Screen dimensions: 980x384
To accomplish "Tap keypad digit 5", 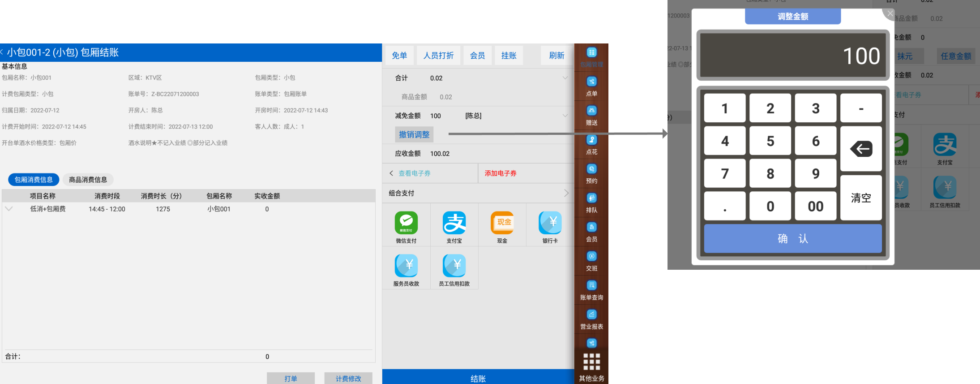I will [x=770, y=141].
